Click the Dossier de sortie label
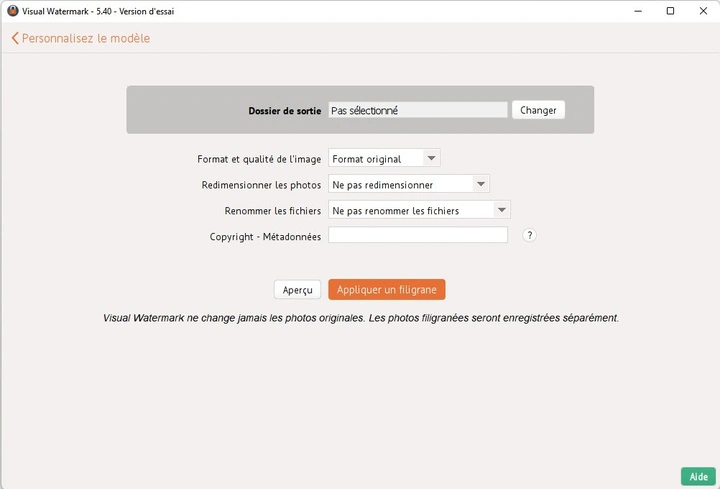 click(285, 111)
